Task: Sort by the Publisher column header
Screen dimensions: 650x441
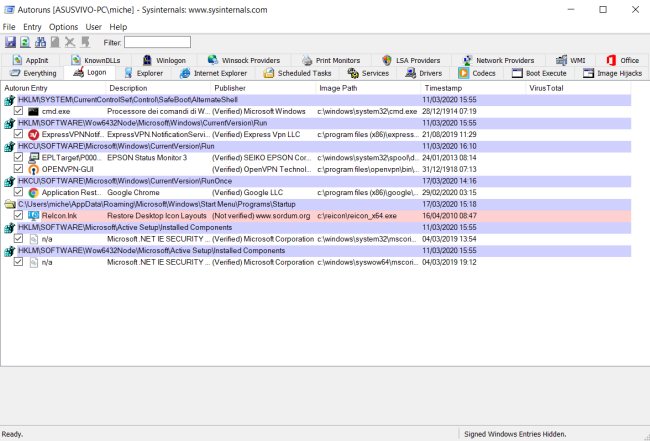Action: tap(264, 88)
